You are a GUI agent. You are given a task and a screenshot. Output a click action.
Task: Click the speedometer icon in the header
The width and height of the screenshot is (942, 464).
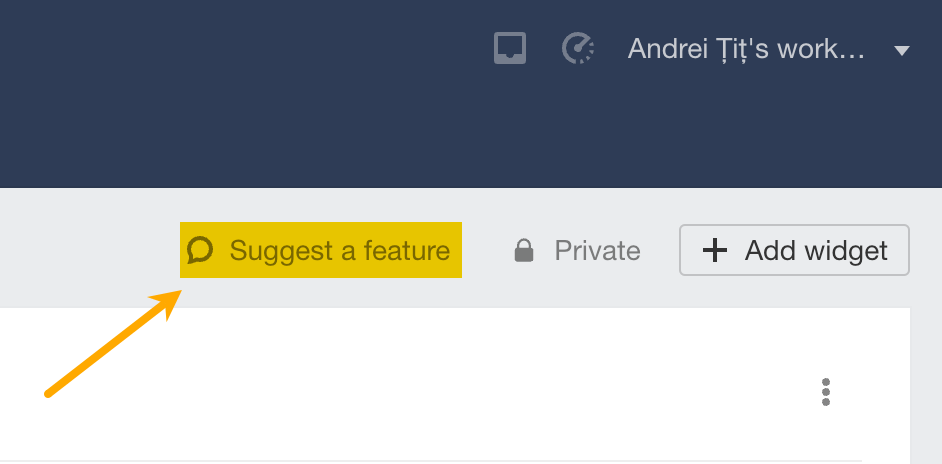(578, 48)
